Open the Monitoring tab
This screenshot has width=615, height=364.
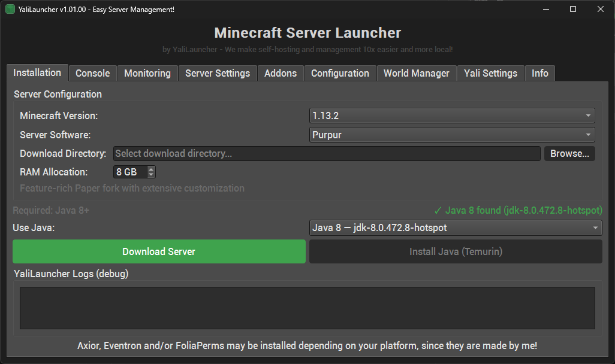tap(147, 73)
